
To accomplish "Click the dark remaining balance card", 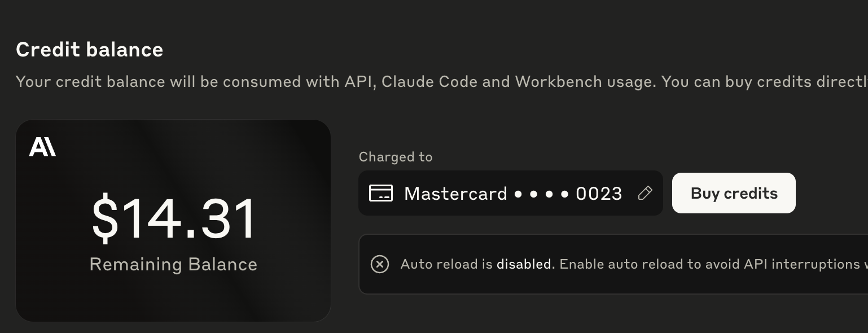I will coord(173,221).
